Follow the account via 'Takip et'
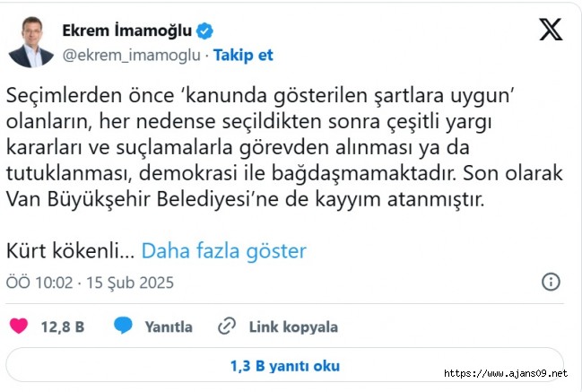This screenshot has height=392, width=582. coord(243,55)
